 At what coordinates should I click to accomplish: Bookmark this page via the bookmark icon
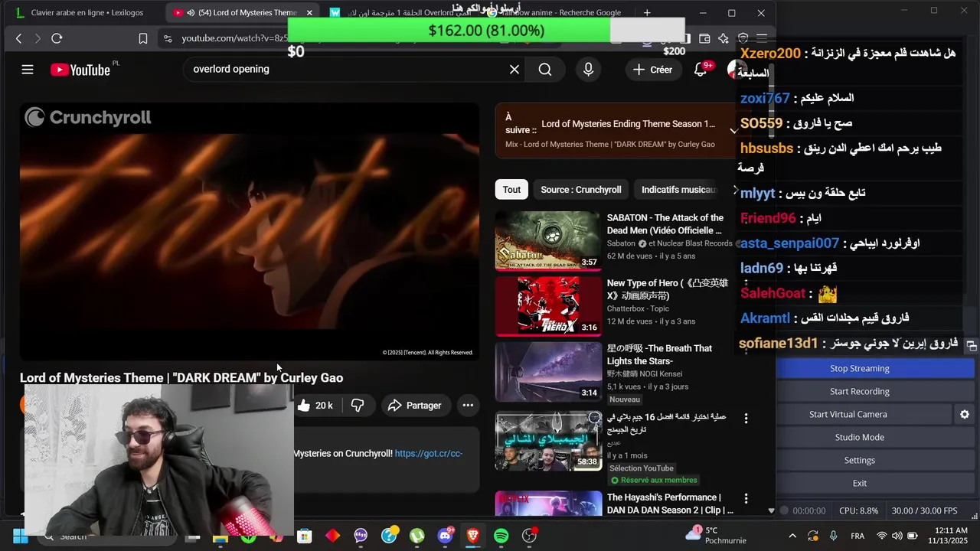143,38
